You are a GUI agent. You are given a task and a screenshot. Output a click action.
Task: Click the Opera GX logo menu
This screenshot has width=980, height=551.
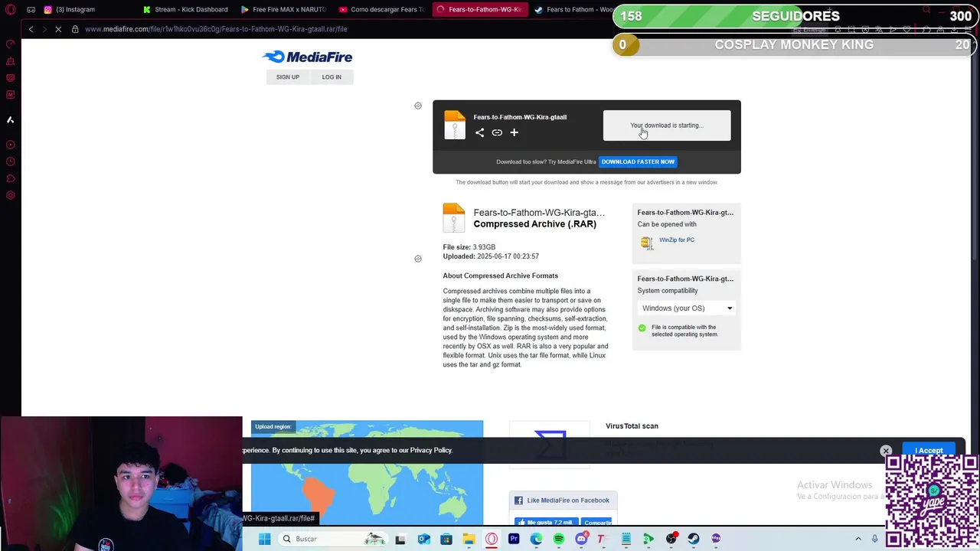pos(11,9)
